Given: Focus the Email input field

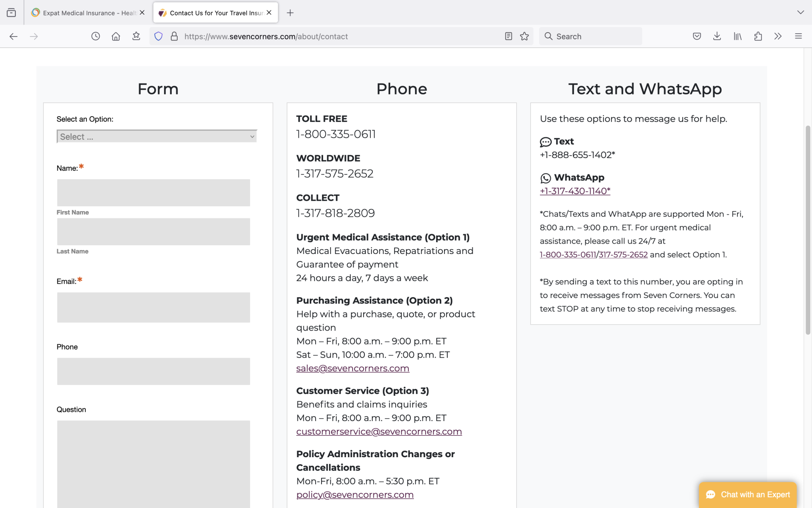Looking at the screenshot, I should 153,308.
